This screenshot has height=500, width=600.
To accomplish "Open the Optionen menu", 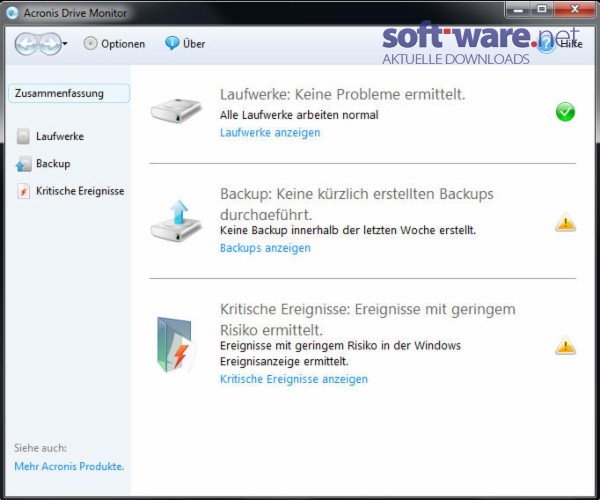I will point(114,44).
